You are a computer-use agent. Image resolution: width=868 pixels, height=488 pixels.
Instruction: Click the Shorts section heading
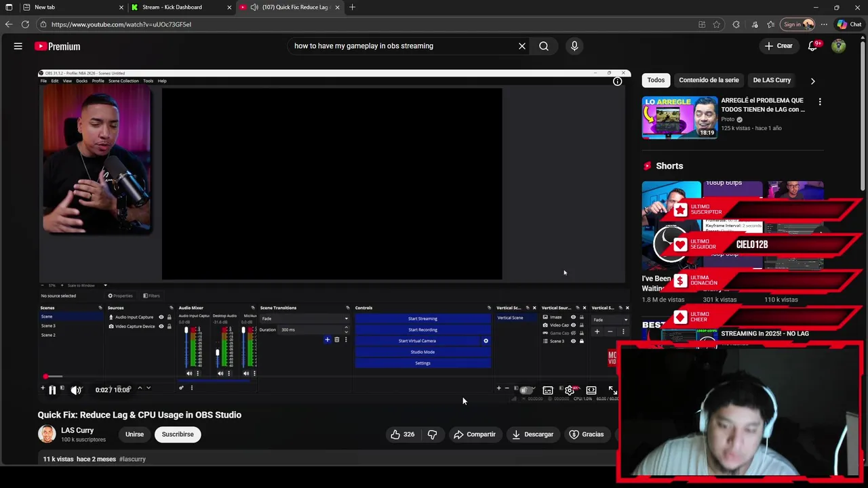(669, 166)
